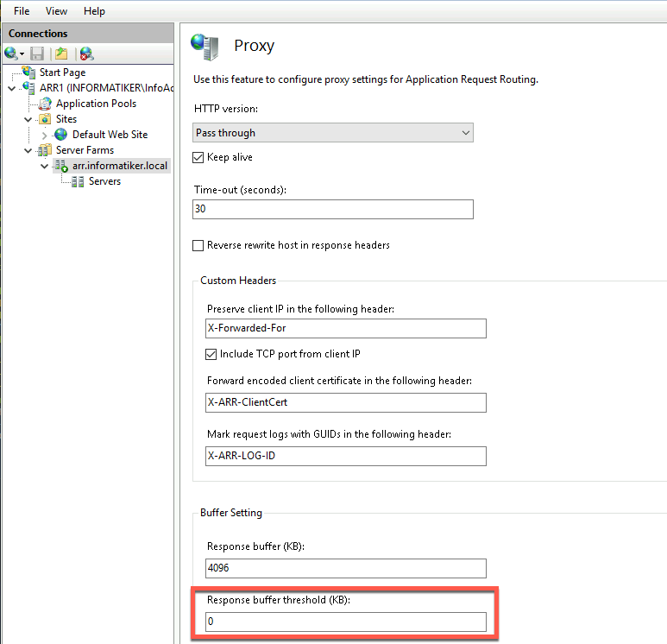Click the Default Web Site globe icon
The width and height of the screenshot is (667, 644).
(x=60, y=135)
